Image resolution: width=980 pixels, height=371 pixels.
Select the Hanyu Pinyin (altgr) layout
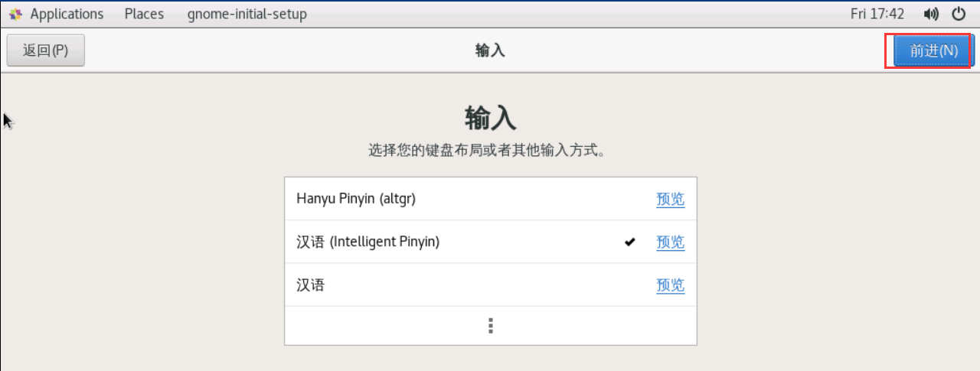pyautogui.click(x=356, y=199)
